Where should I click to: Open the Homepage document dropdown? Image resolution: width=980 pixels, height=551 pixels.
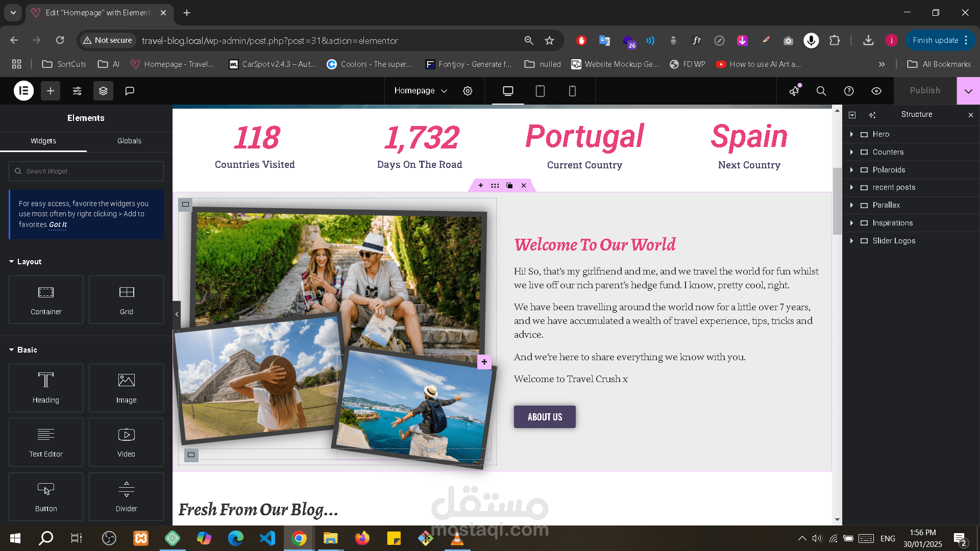click(x=421, y=91)
